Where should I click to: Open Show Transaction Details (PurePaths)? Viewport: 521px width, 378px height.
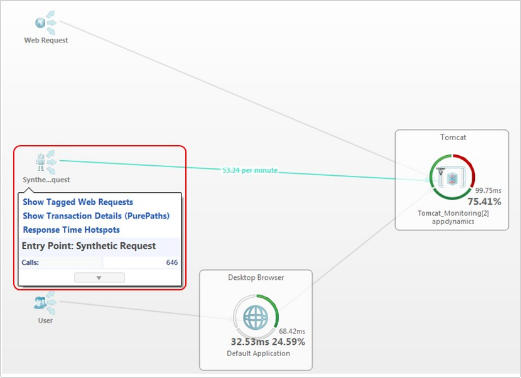point(96,216)
